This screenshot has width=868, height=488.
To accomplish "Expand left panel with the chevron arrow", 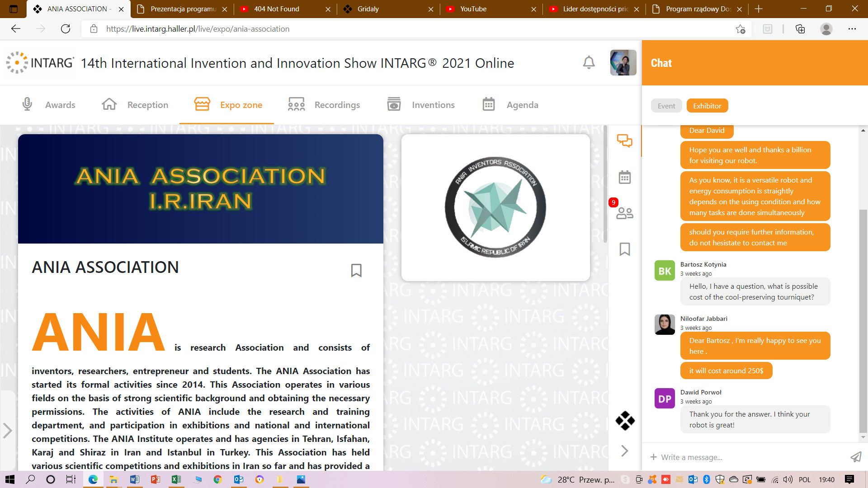I will (7, 430).
